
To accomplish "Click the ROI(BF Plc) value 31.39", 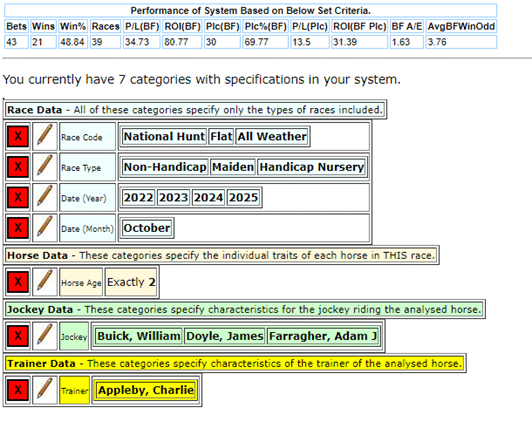I will (359, 42).
